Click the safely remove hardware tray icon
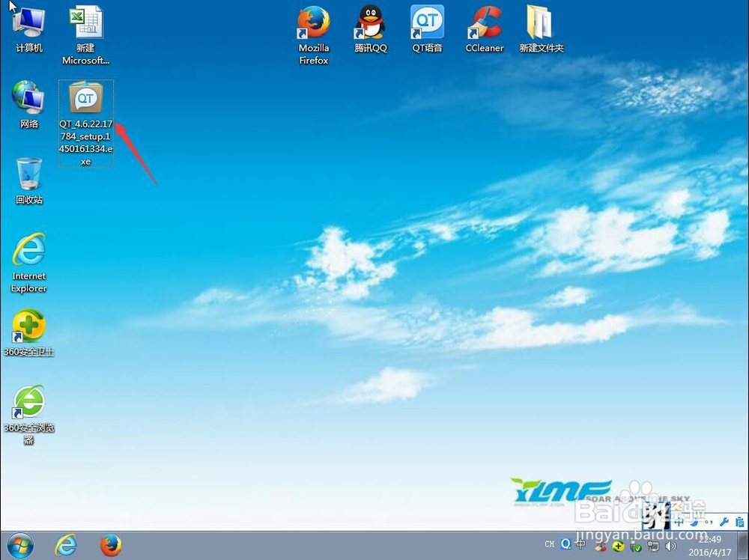Viewport: 749px width, 560px height. [x=635, y=547]
